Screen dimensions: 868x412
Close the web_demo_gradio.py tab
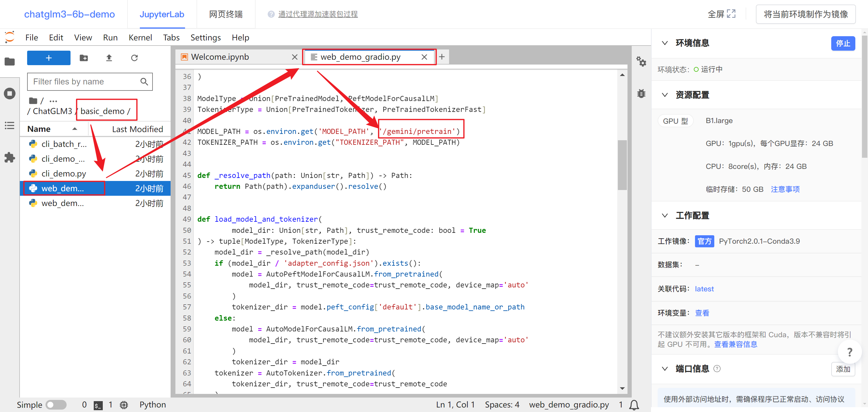[x=424, y=57]
